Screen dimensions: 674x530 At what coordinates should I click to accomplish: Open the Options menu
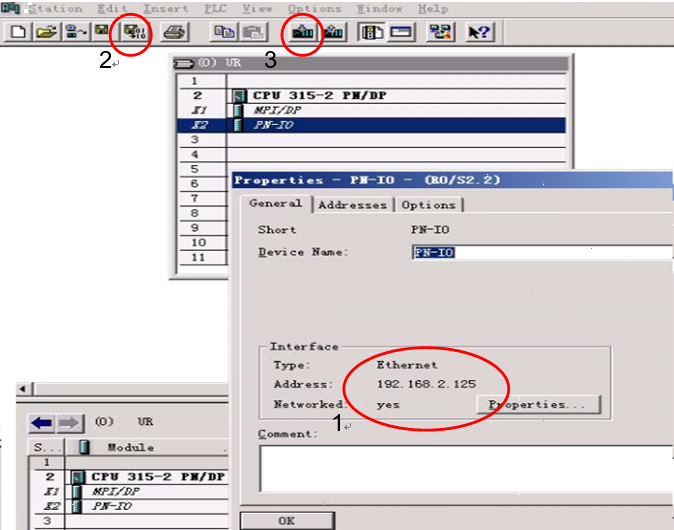point(315,9)
